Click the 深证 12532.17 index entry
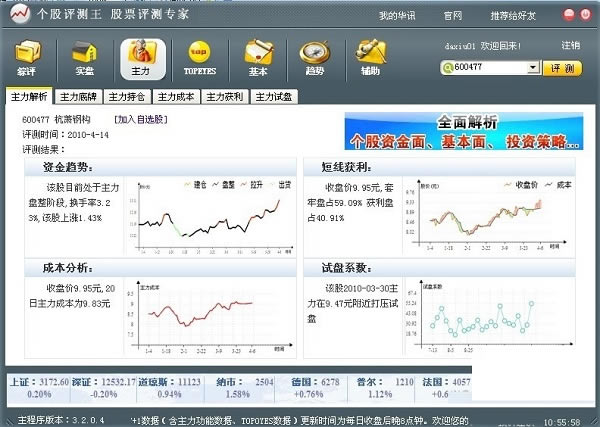 (104, 388)
